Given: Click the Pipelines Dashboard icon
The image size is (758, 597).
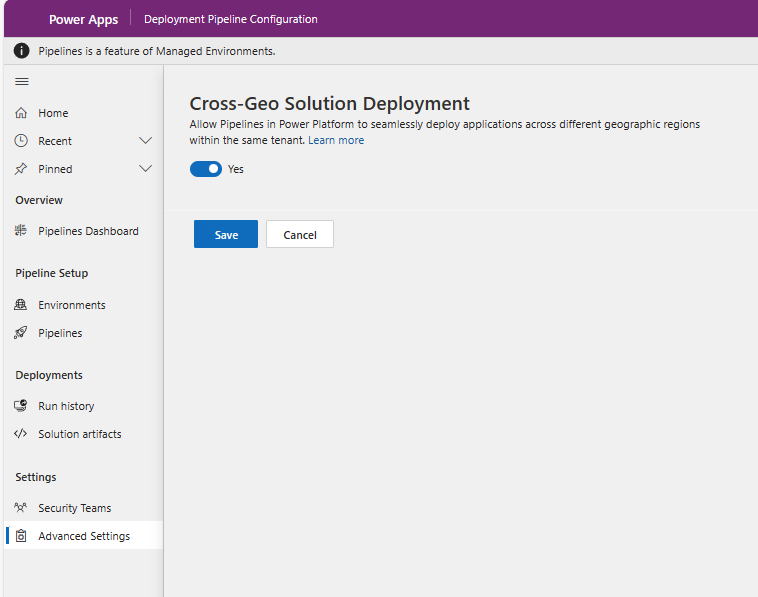Looking at the screenshot, I should [21, 231].
